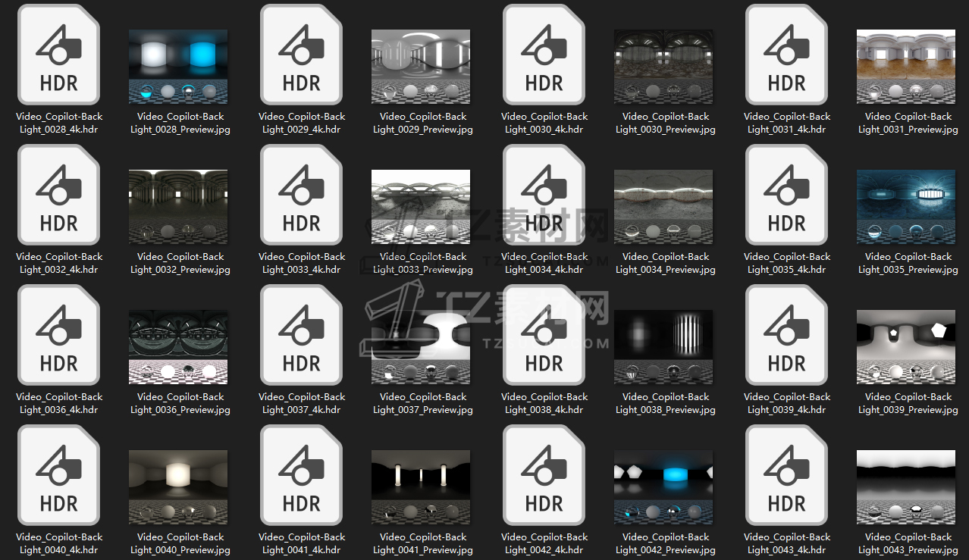Click the BackLight_0028_Preview.jpg thumbnail
Viewport: 969px width, 560px height.
click(x=178, y=67)
